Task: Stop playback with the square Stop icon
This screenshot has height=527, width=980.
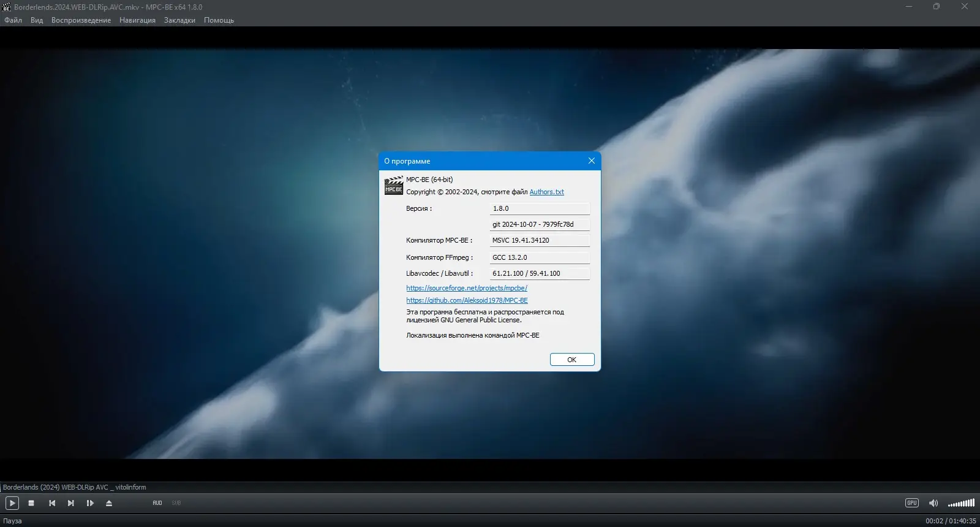Action: click(31, 503)
